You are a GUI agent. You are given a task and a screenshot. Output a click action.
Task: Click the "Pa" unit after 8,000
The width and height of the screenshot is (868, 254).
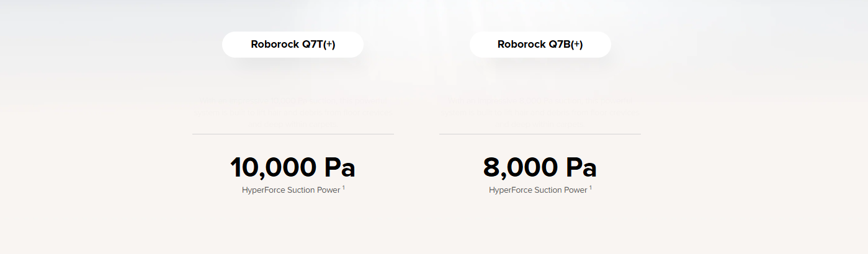(580, 168)
